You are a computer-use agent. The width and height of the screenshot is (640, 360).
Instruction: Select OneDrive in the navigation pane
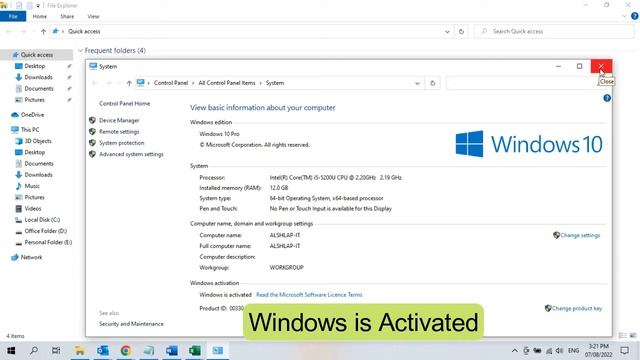32,115
